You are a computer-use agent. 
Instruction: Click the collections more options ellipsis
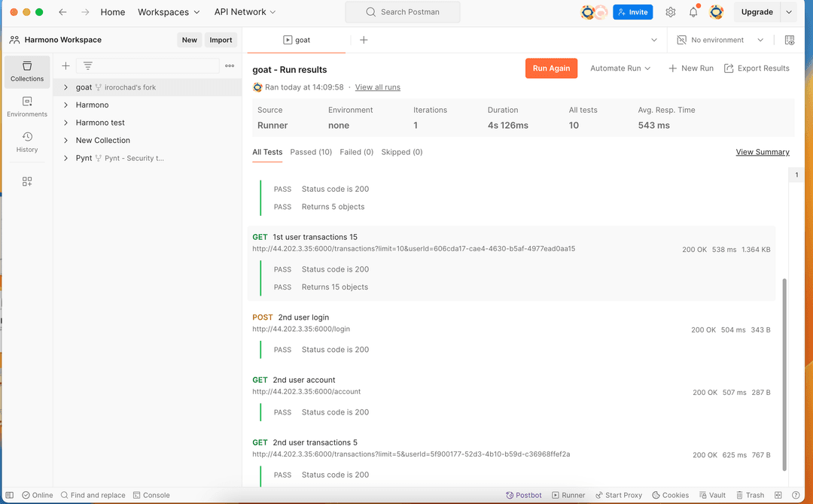(230, 66)
